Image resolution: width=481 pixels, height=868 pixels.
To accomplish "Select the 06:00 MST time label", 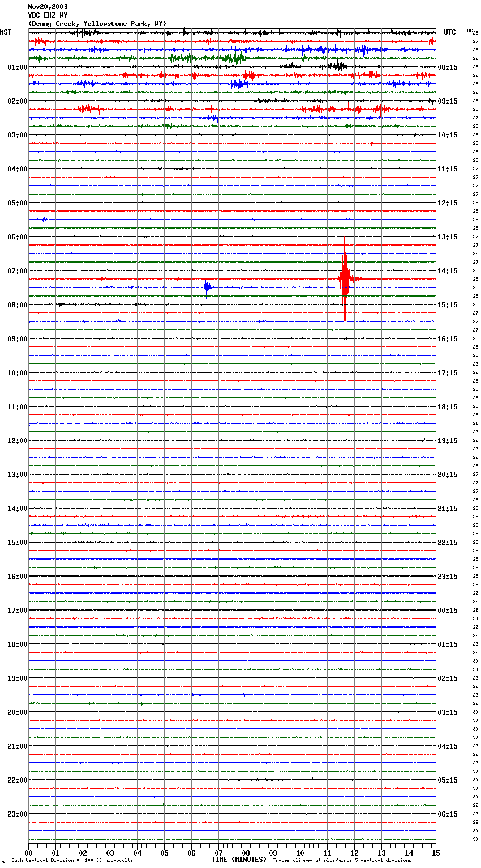I will [x=18, y=237].
